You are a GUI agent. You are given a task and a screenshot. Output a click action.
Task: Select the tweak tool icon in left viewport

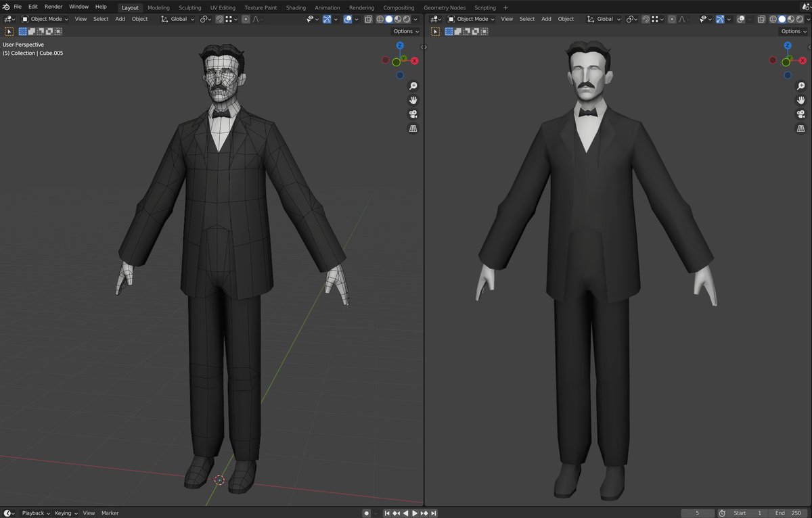coord(9,31)
